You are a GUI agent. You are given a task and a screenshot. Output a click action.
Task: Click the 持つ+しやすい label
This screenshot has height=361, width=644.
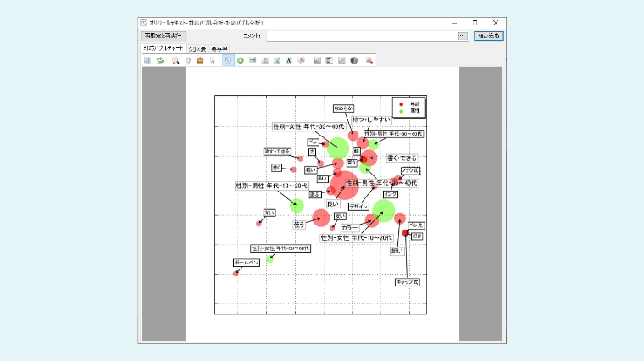pyautogui.click(x=371, y=119)
